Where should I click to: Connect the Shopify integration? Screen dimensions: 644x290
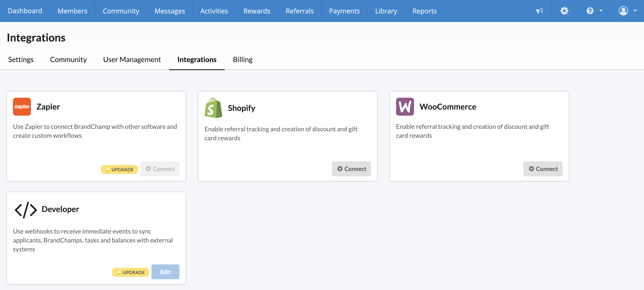tap(351, 169)
